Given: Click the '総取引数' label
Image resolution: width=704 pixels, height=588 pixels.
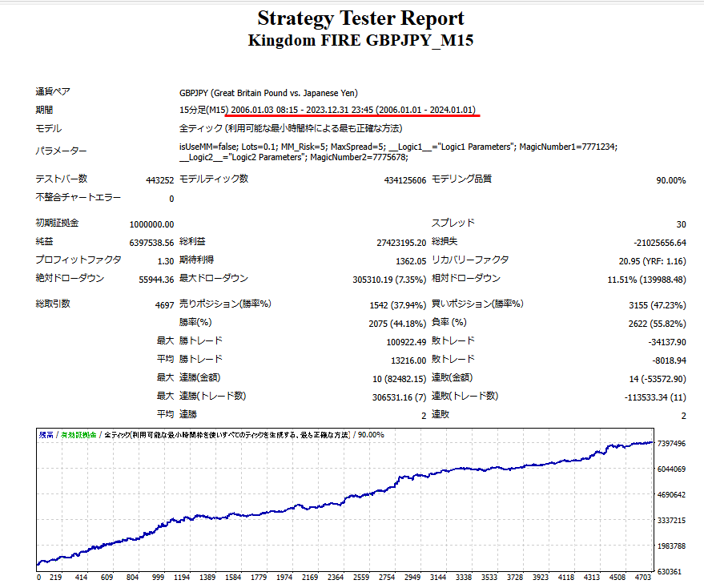Looking at the screenshot, I should click(x=53, y=303).
